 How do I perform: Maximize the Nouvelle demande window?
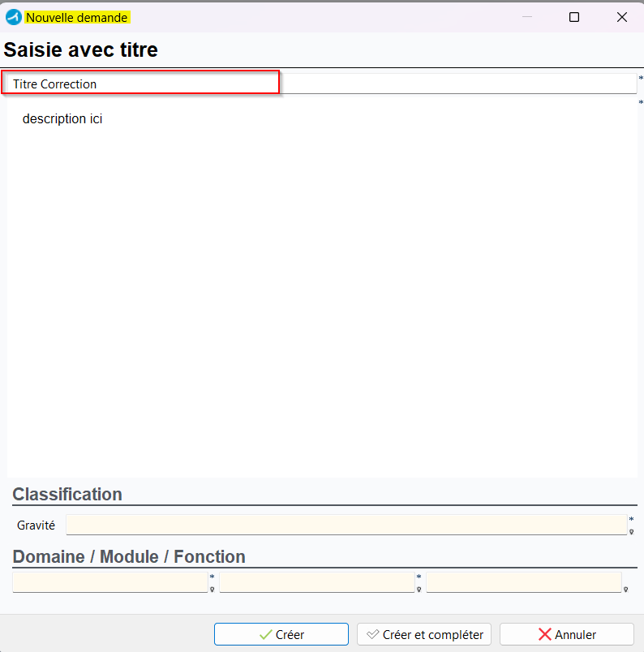574,17
